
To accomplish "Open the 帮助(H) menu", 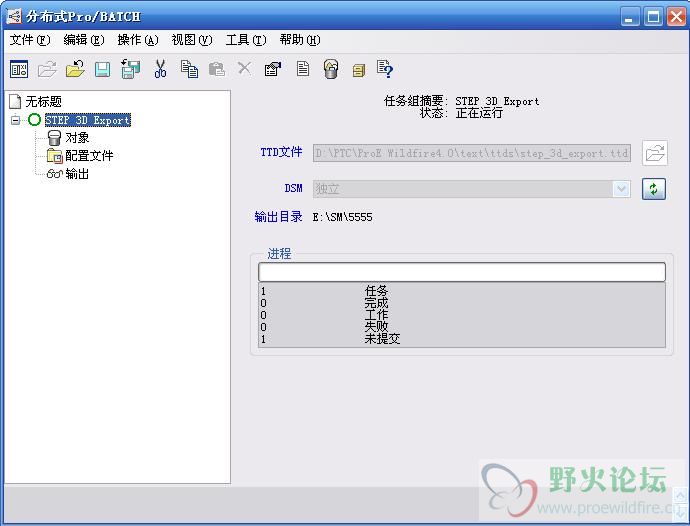I will (300, 40).
